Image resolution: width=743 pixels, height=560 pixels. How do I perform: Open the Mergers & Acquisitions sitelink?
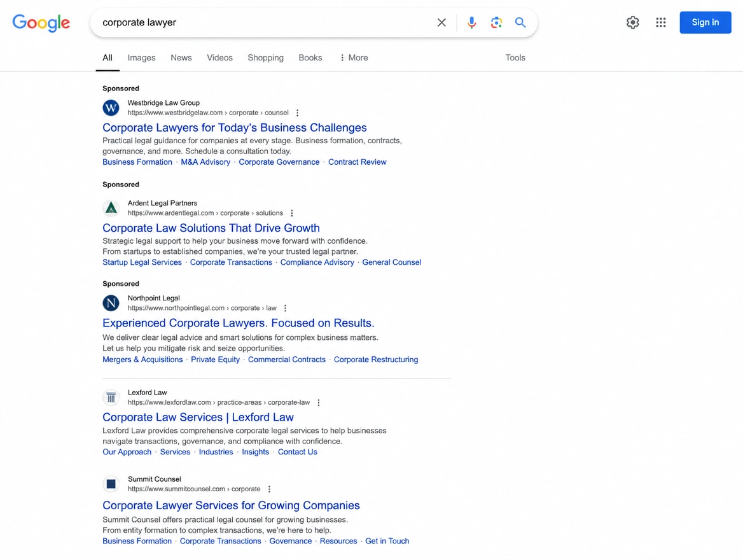point(142,360)
